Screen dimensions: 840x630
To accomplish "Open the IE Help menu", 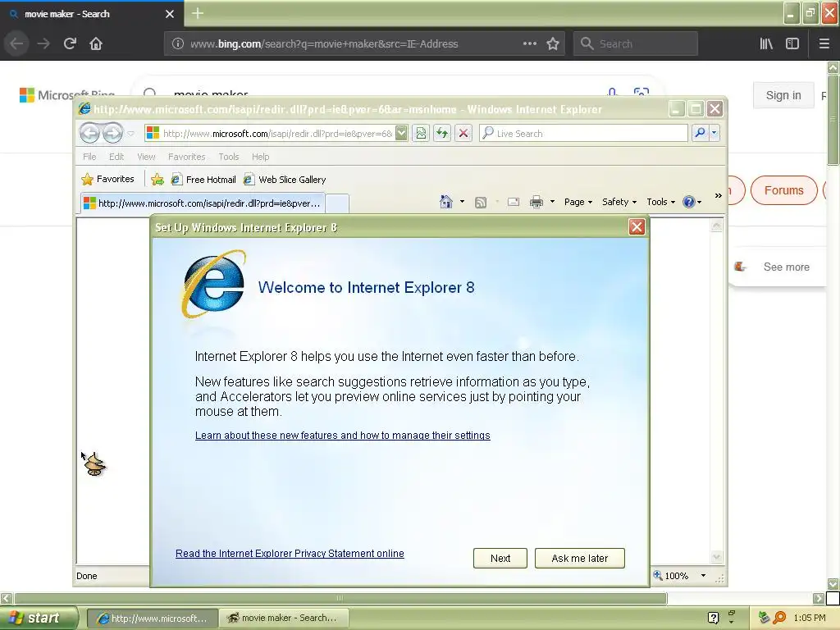I will tap(260, 157).
